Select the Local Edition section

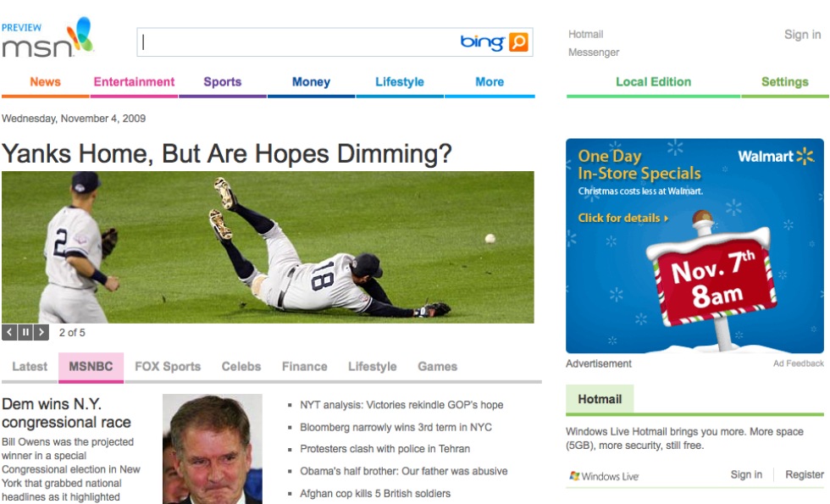[x=653, y=82]
